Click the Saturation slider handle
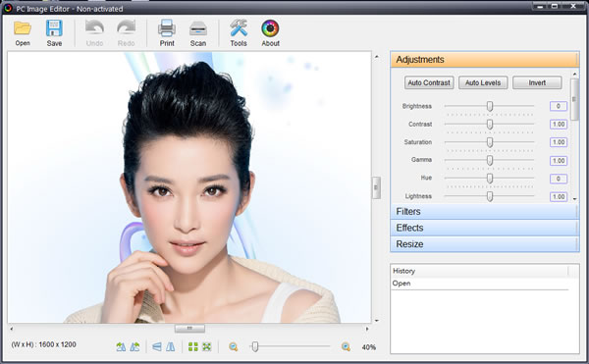 pyautogui.click(x=490, y=142)
